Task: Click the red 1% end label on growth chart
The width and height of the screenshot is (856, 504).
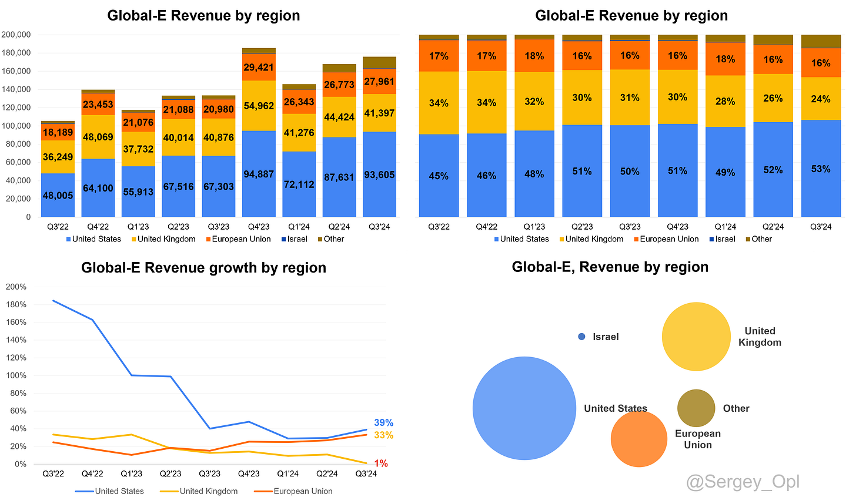Action: point(381,463)
